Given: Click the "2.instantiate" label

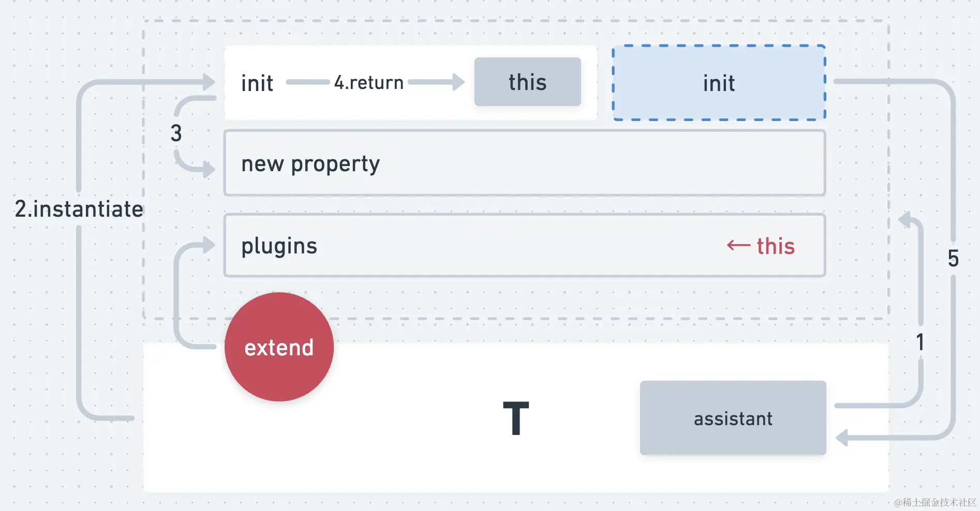Looking at the screenshot, I should 79,209.
